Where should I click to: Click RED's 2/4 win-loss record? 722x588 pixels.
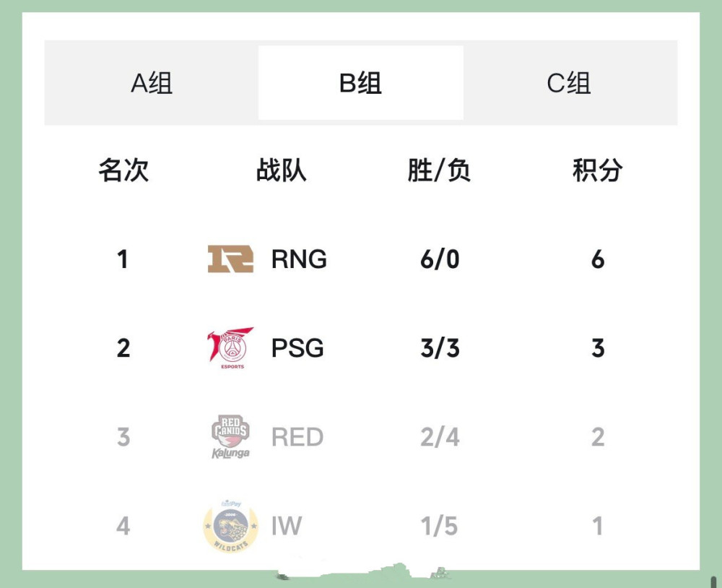click(x=440, y=437)
